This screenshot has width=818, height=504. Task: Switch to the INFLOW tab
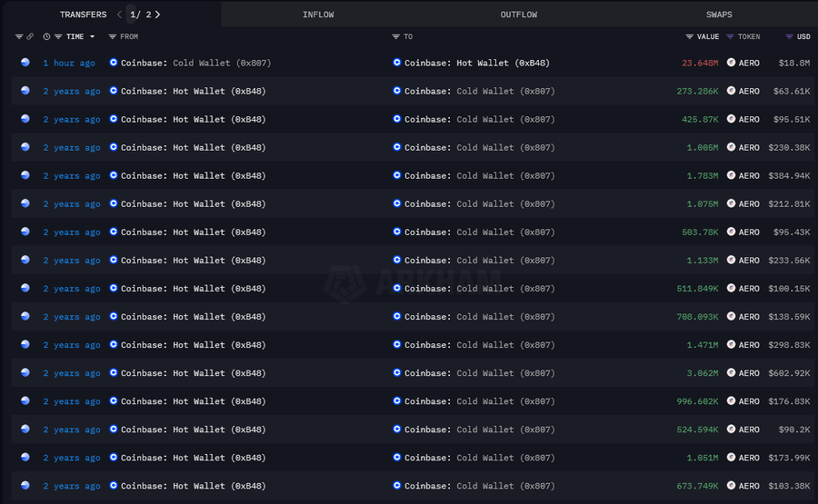coord(317,15)
